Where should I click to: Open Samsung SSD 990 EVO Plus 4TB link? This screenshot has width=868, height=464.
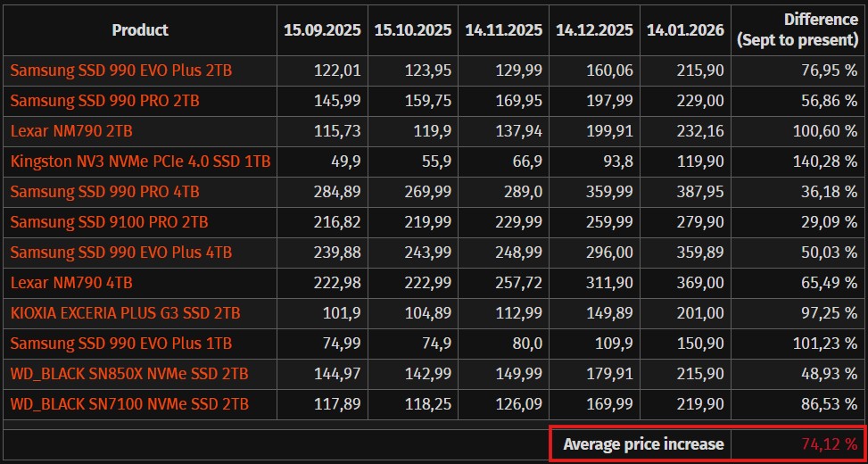[x=120, y=253]
